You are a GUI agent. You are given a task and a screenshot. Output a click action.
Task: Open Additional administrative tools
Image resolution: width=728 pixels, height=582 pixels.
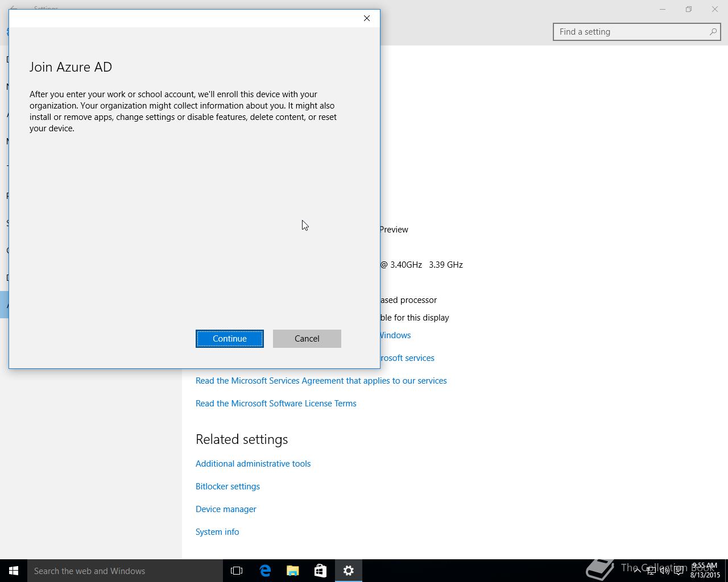(253, 464)
